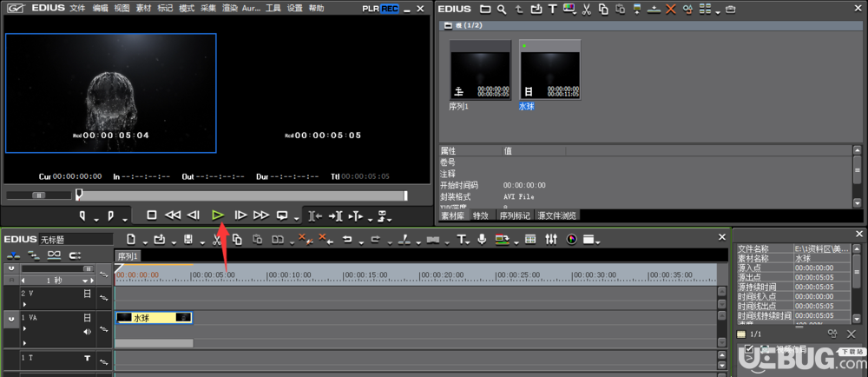The image size is (868, 377).
Task: Rewind the preview playback
Action: click(x=173, y=215)
